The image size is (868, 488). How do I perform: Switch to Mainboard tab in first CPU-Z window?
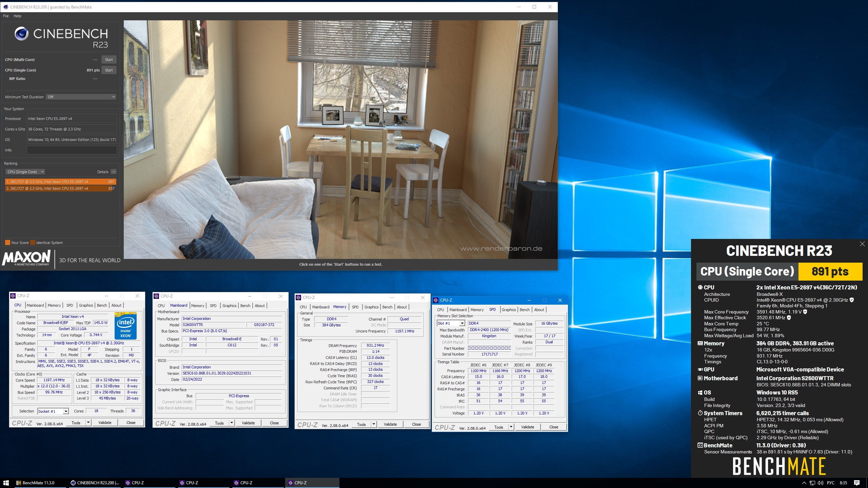(x=35, y=305)
